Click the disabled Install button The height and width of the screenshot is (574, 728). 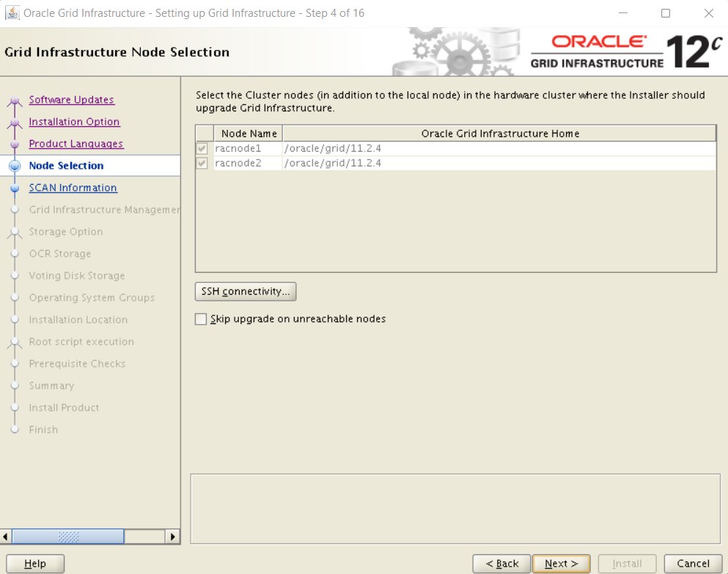[x=628, y=564]
